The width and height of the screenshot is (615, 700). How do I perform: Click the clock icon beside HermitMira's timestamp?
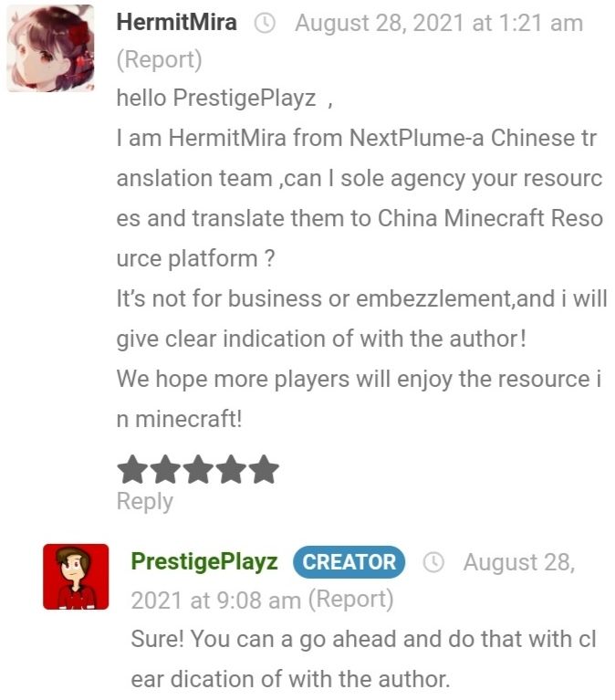pos(265,23)
